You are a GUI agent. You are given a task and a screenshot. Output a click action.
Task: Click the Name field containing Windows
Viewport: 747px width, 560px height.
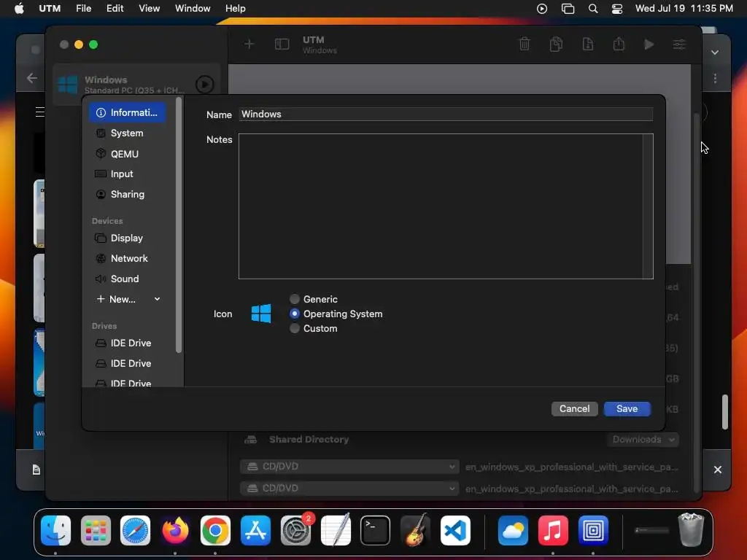point(446,114)
